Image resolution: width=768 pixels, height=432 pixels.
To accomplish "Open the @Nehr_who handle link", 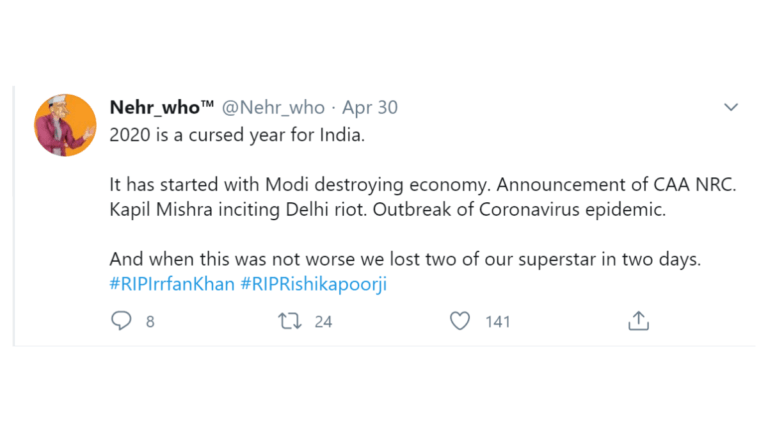I will pos(270,108).
